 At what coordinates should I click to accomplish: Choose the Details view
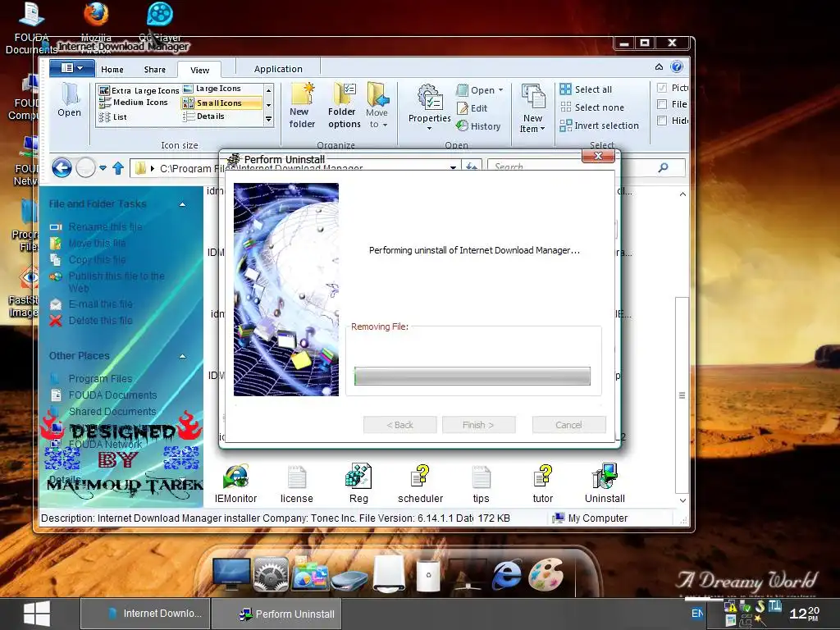point(204,116)
